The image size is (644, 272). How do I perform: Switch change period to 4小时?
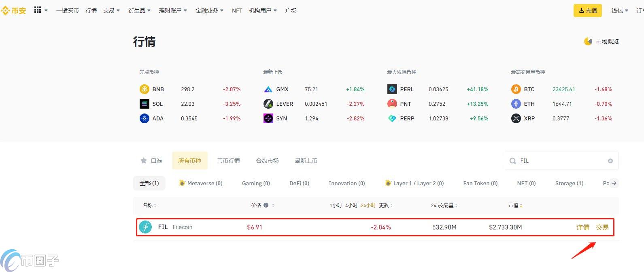pos(351,206)
